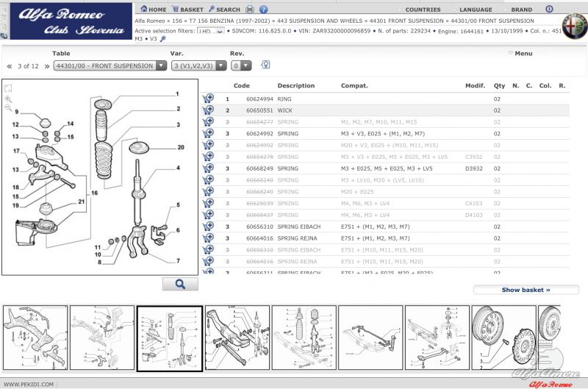This screenshot has width=588, height=389.
Task: Select the rear arms and links thumbnail
Action: [x=437, y=338]
